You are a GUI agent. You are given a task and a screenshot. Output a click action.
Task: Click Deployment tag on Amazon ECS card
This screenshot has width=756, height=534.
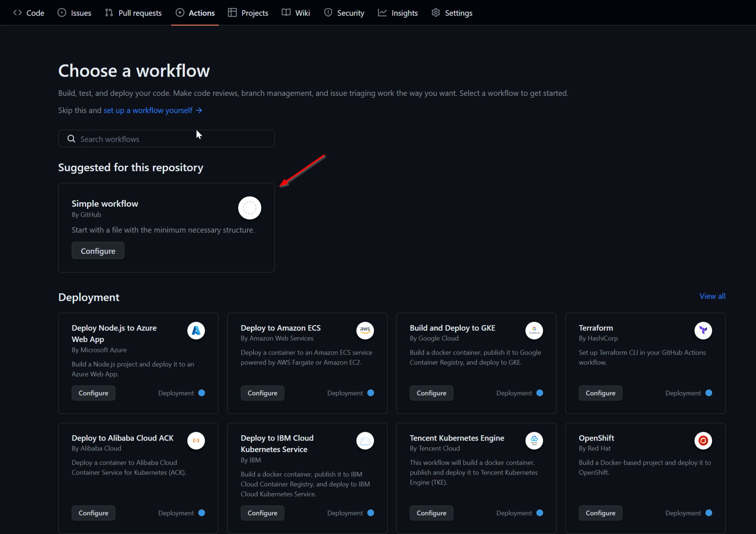coord(351,393)
